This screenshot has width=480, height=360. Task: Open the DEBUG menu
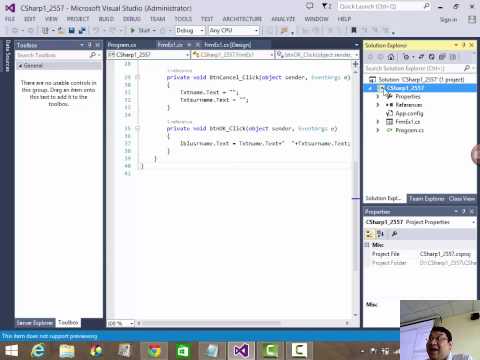coord(132,19)
